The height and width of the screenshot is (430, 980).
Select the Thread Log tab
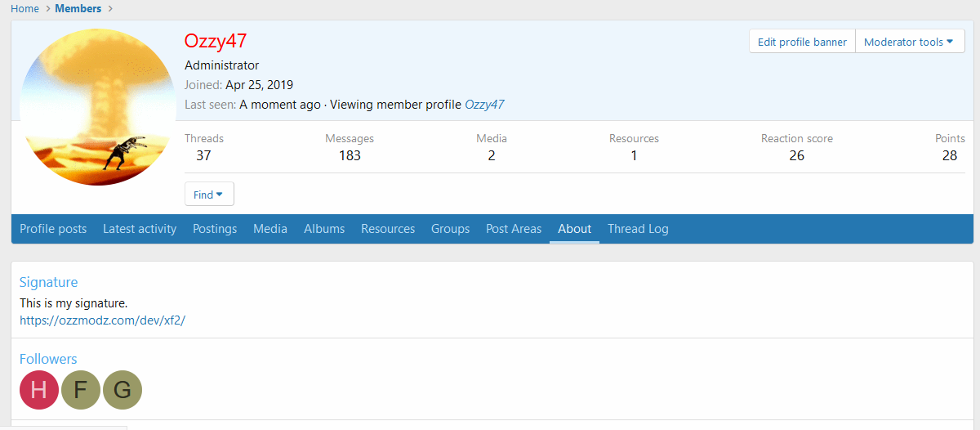(x=638, y=229)
